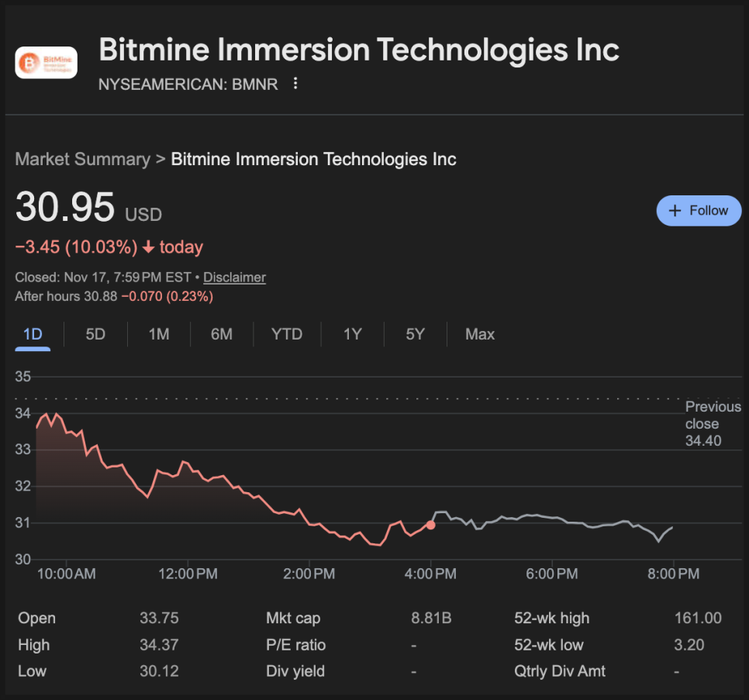Click the 4:00 PM market close dot

click(431, 525)
